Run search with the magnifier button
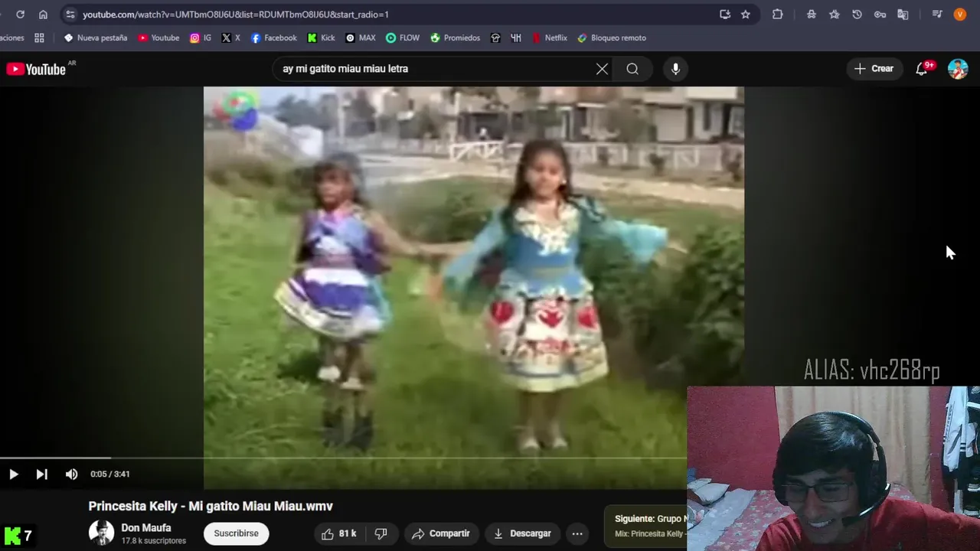This screenshot has height=551, width=980. (x=632, y=69)
